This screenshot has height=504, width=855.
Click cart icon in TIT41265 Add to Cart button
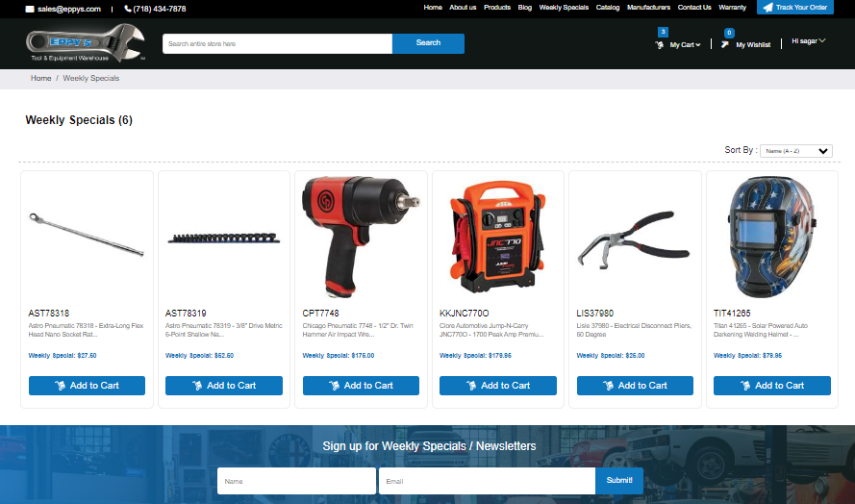point(745,386)
